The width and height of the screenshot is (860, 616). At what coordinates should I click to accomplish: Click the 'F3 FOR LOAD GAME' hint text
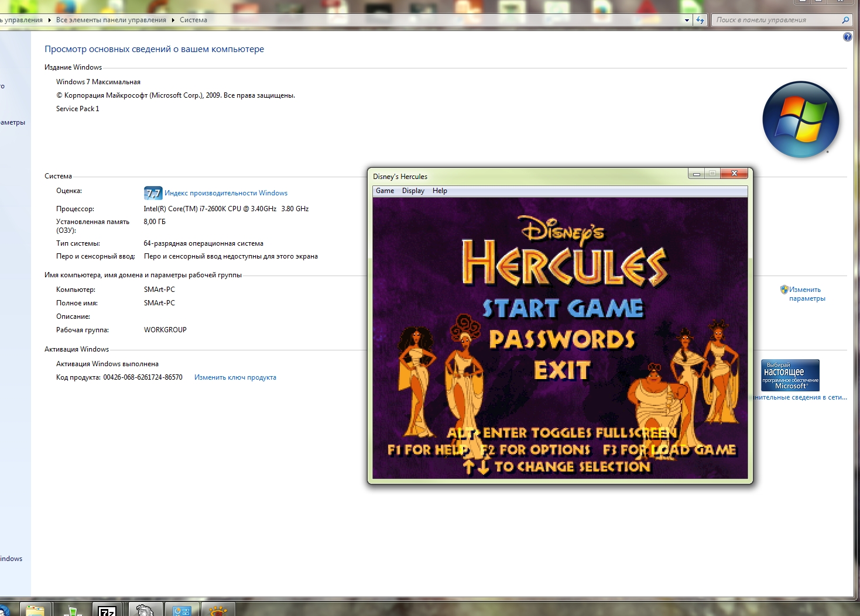point(669,449)
